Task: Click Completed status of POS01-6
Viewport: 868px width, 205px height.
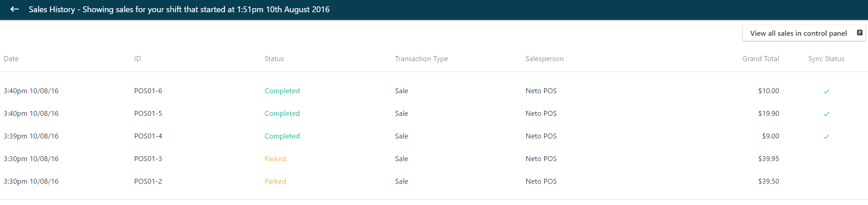Action: pos(282,91)
